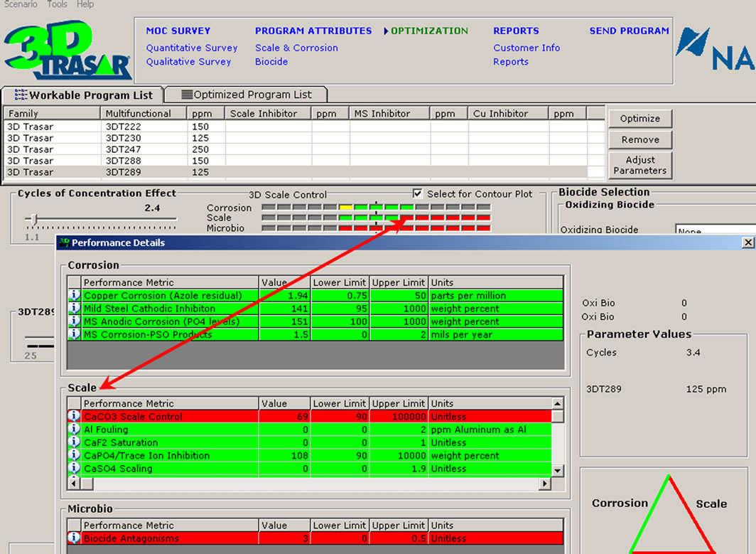The height and width of the screenshot is (554, 756).
Task: Open the Scenario menu
Action: point(20,4)
